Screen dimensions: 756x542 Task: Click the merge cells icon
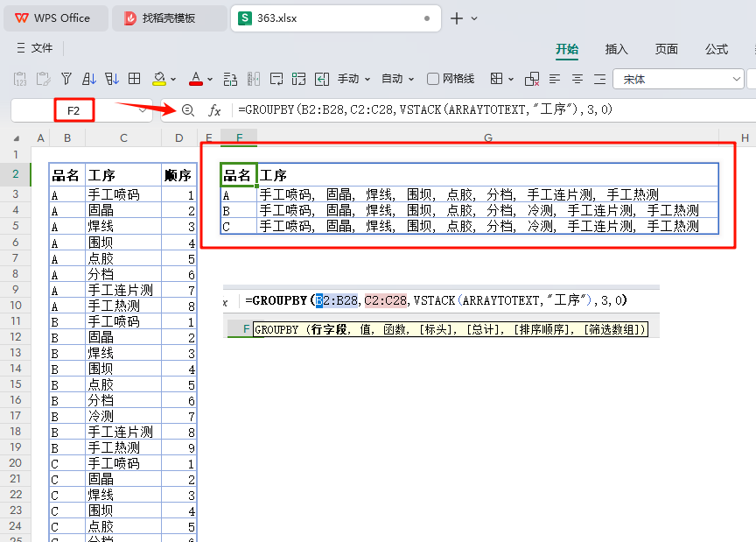point(298,79)
